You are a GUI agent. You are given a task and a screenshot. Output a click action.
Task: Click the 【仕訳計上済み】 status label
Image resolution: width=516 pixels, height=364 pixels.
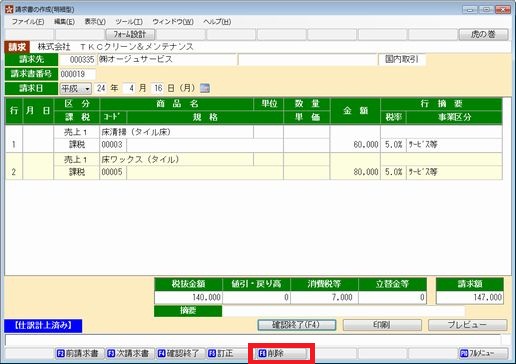(43, 326)
